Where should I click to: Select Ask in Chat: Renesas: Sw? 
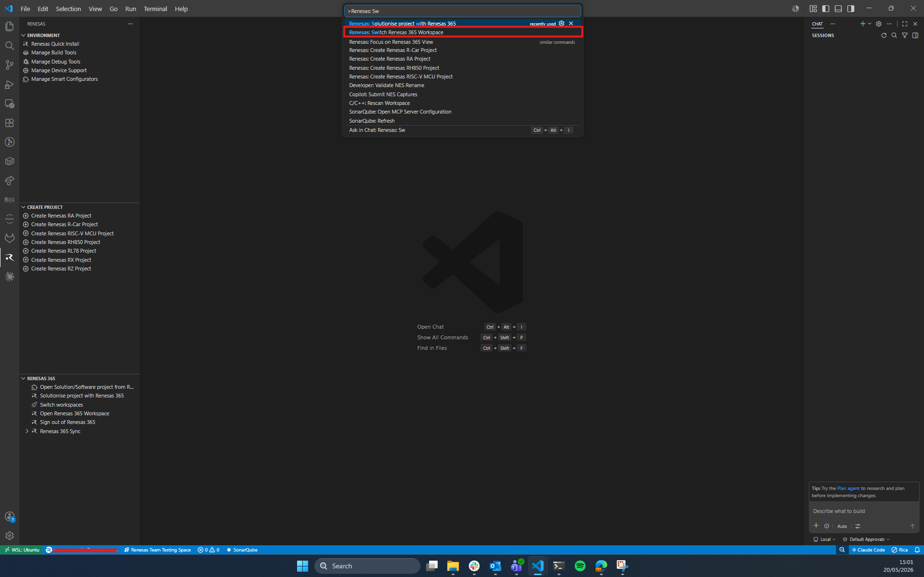coord(463,130)
